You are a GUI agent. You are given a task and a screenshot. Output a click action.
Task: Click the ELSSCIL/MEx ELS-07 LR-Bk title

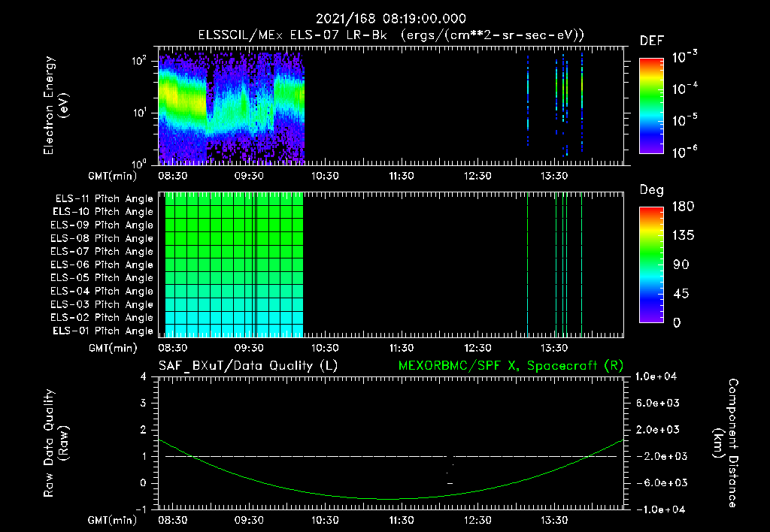pos(293,35)
